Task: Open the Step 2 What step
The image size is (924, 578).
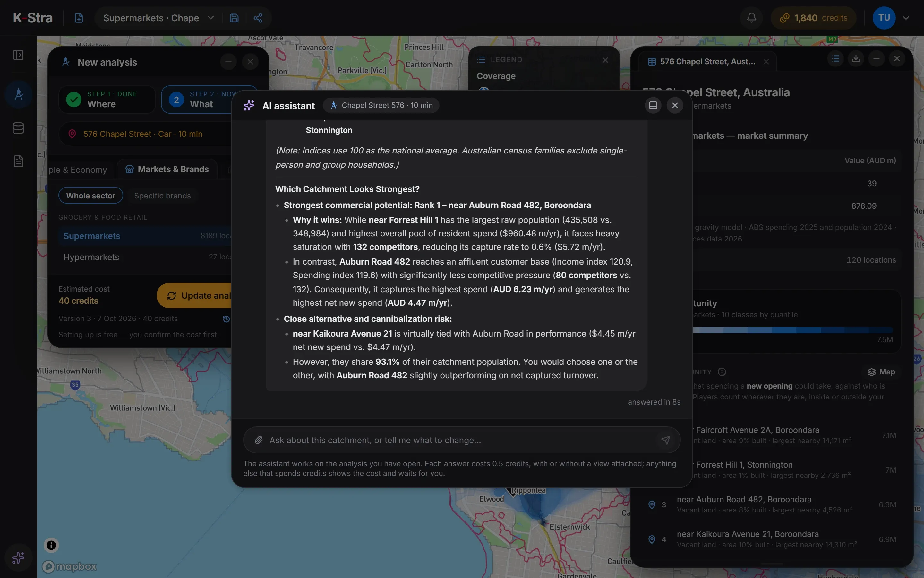Action: (x=209, y=100)
